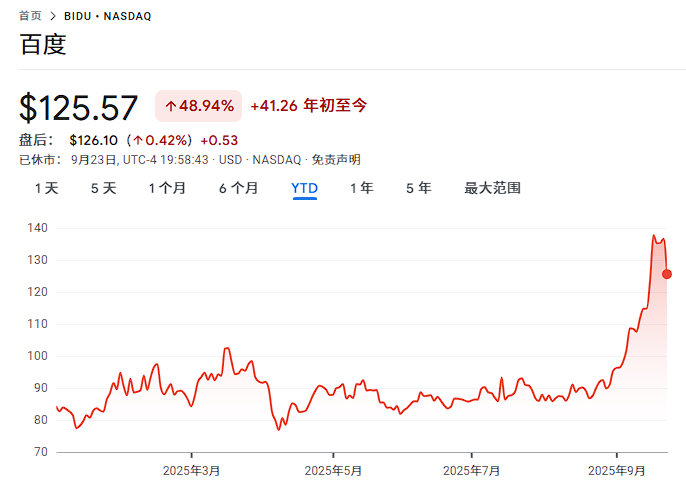
Task: Open the 首页 breadcrumb link
Action: (30, 16)
